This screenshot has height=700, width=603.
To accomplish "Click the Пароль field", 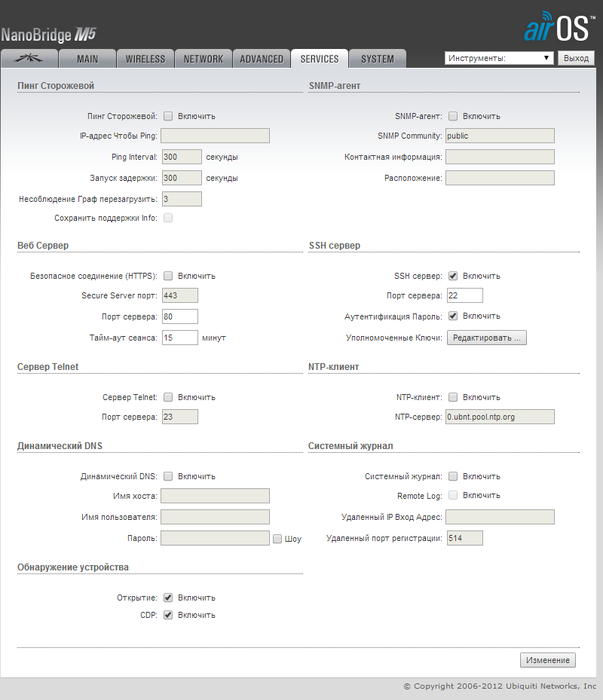I will [x=216, y=538].
